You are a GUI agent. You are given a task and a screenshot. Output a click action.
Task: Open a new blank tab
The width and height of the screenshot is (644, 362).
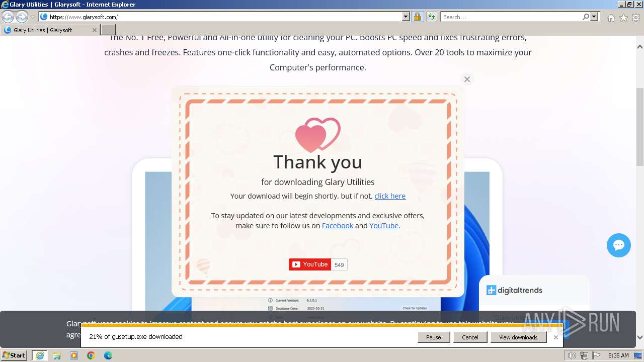point(108,30)
